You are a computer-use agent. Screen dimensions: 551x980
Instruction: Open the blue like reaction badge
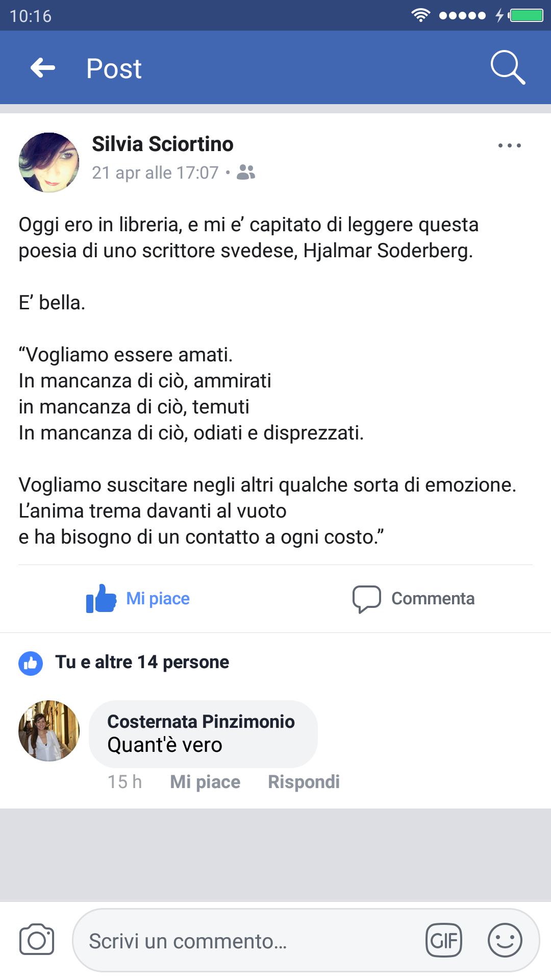(31, 663)
